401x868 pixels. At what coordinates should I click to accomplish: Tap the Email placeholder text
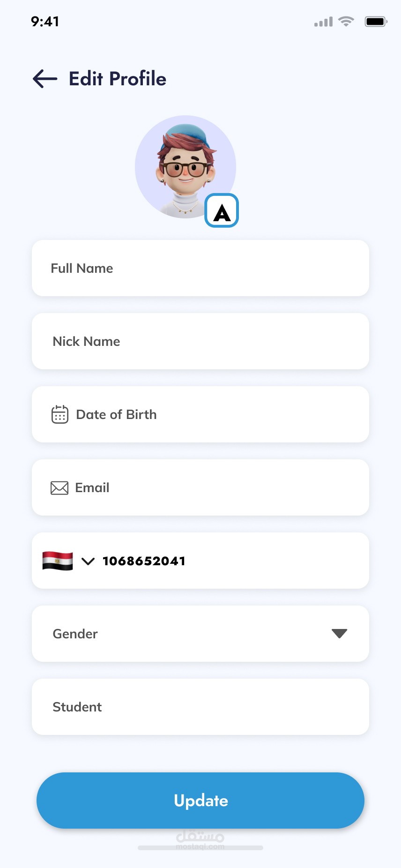point(92,488)
